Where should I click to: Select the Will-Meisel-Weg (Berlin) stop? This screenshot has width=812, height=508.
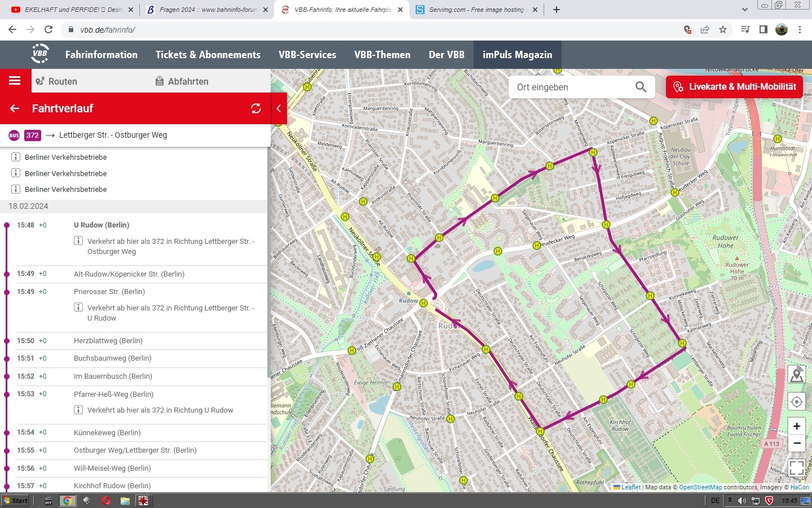[x=112, y=468]
